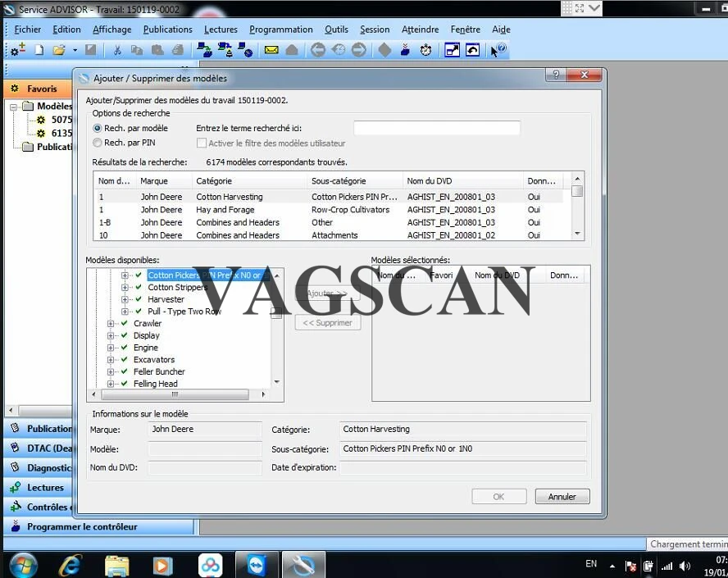Click the copy icon in the toolbar
This screenshot has height=578, width=728.
click(x=136, y=50)
